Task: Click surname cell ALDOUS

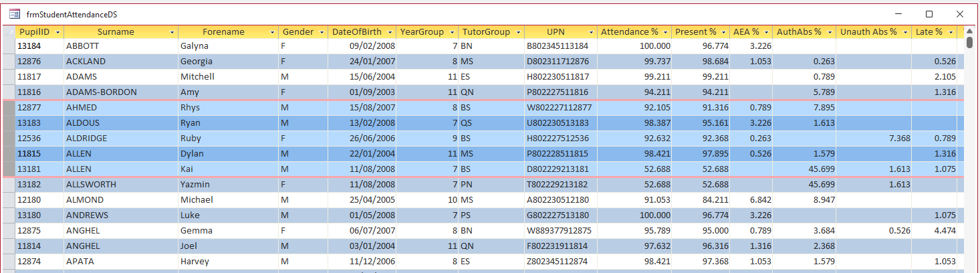Action: 121,123
